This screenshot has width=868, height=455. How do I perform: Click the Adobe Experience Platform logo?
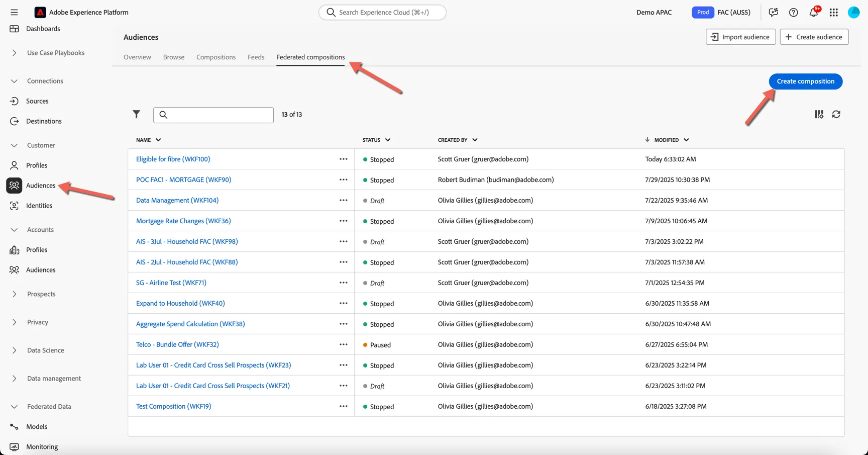point(40,12)
